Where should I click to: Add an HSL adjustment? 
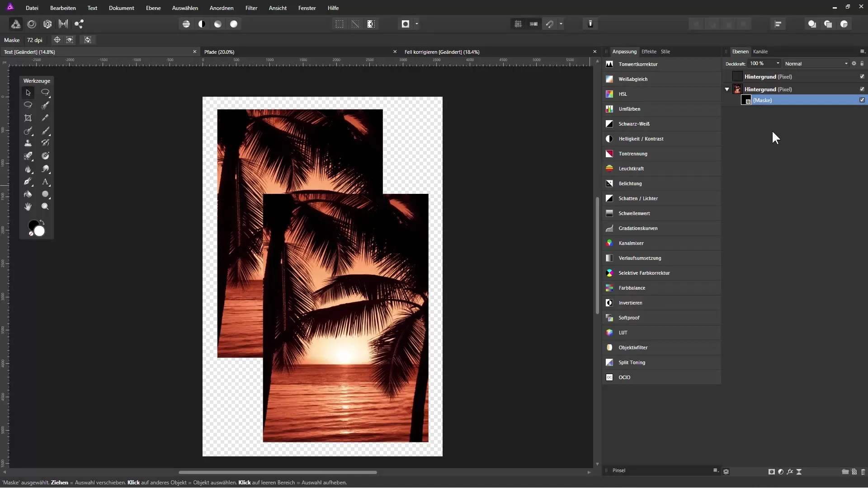pyautogui.click(x=662, y=94)
